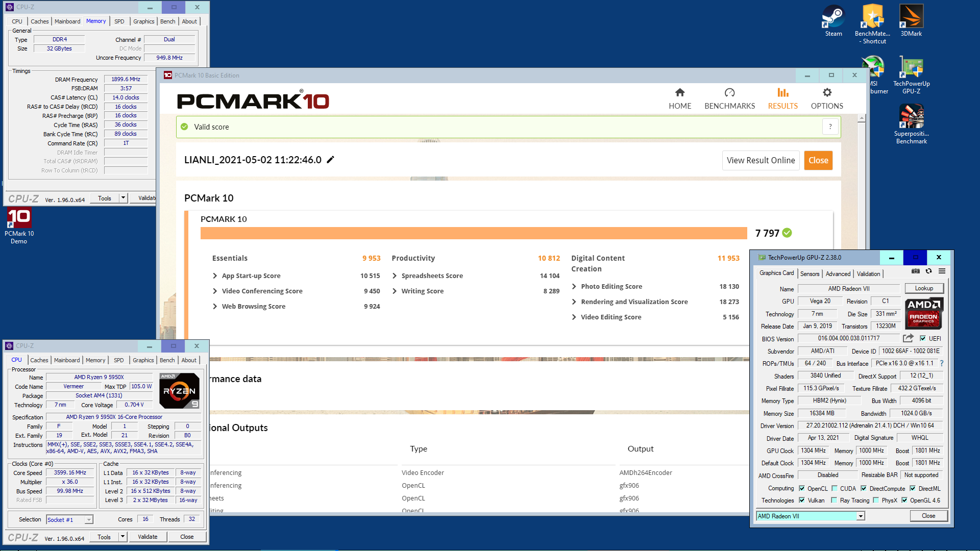980x551 pixels.
Task: Toggle OpenCL checkbox in GPU-Z
Action: click(x=802, y=488)
